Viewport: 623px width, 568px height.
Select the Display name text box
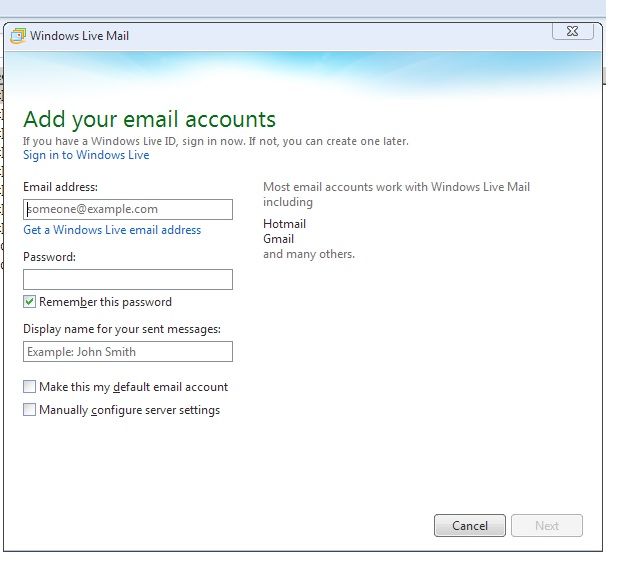[128, 352]
